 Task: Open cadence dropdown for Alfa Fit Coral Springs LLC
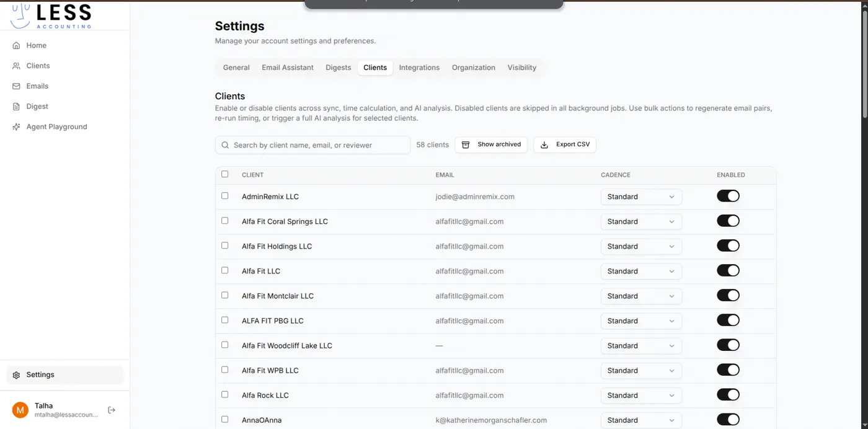click(641, 221)
